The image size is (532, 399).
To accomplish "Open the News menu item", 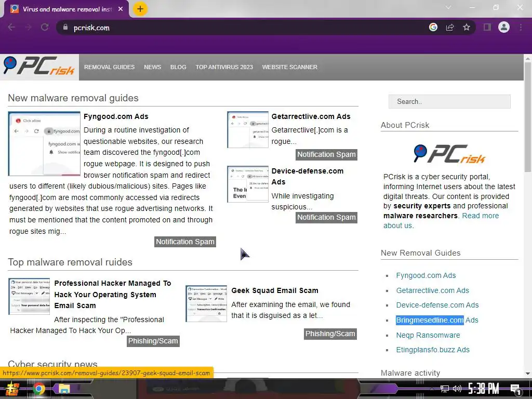I will (152, 67).
